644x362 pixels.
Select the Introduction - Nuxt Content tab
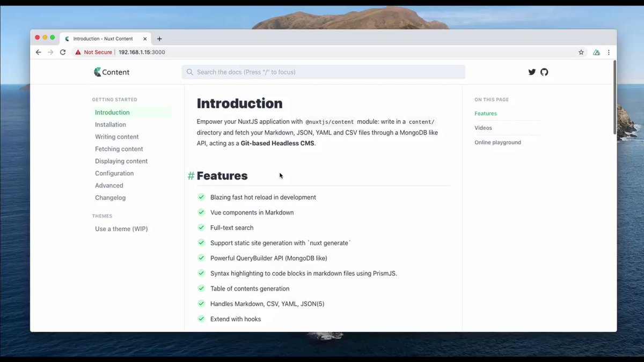click(106, 39)
